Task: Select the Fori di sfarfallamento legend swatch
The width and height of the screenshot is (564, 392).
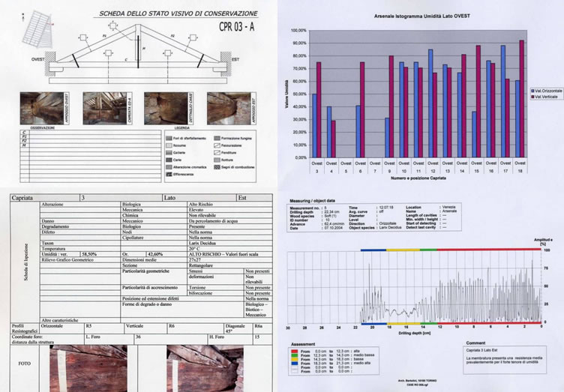Action: point(169,139)
